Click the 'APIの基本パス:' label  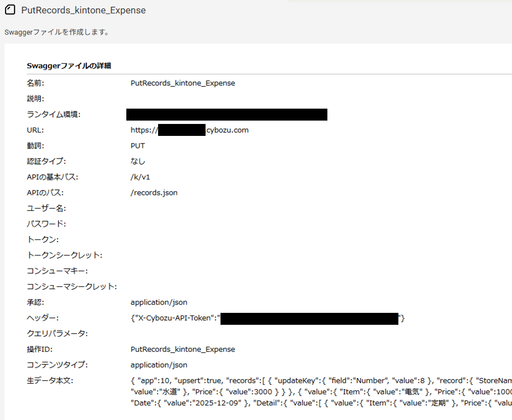52,177
